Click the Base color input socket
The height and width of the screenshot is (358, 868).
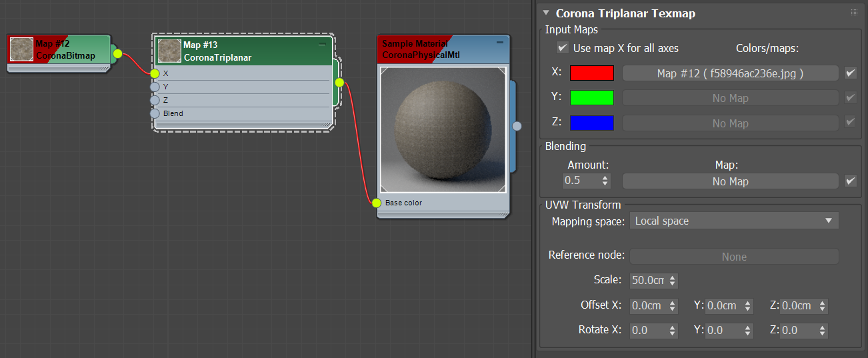click(x=376, y=203)
